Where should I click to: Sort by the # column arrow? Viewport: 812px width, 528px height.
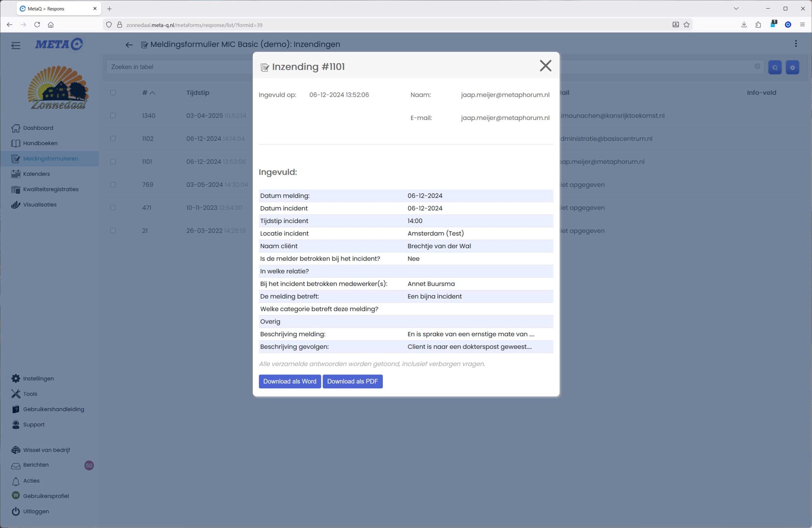(x=152, y=93)
